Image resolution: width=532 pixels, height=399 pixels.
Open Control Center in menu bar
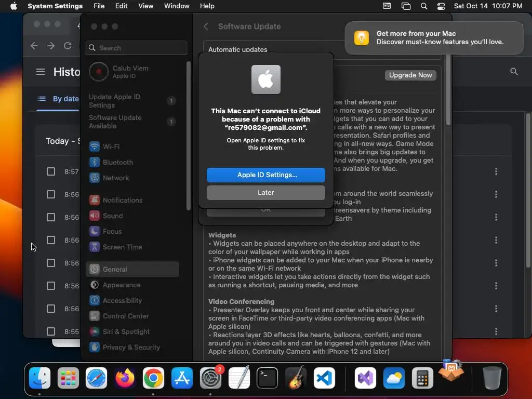[x=441, y=6]
